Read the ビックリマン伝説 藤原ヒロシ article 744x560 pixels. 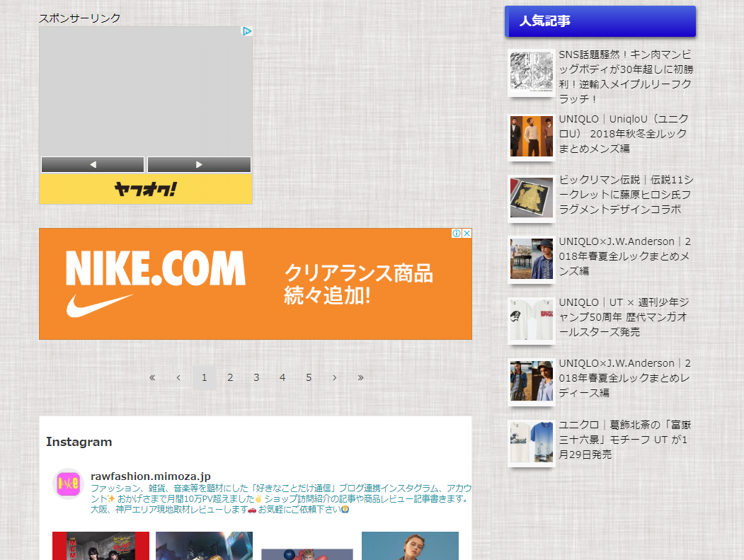(626, 195)
